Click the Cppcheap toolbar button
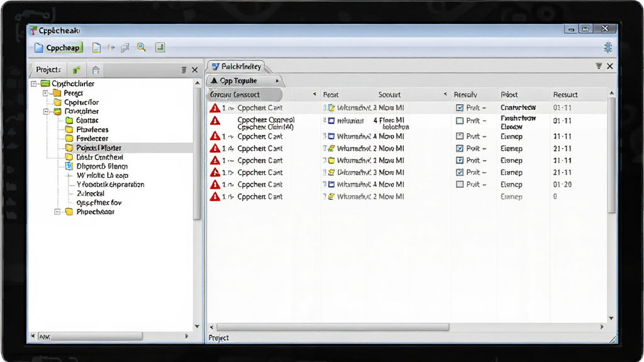 coord(57,48)
